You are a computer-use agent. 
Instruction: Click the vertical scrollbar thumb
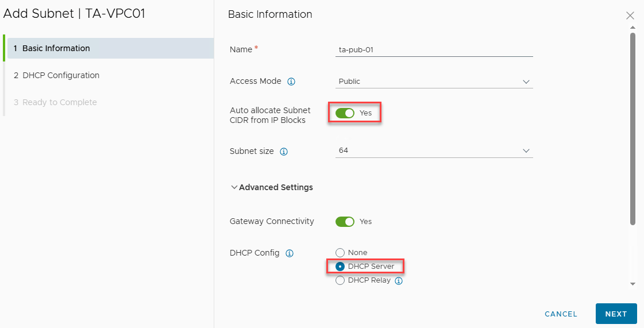[633, 126]
